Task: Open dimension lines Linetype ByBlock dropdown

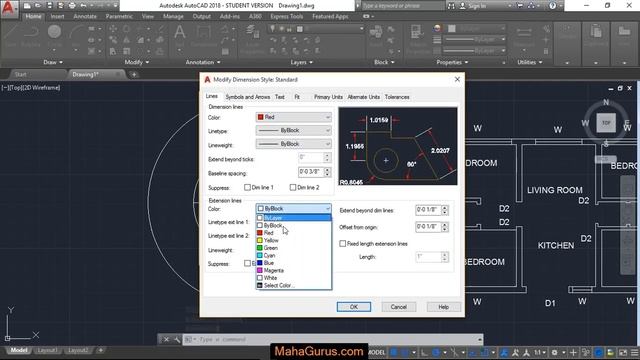Action: coord(293,130)
